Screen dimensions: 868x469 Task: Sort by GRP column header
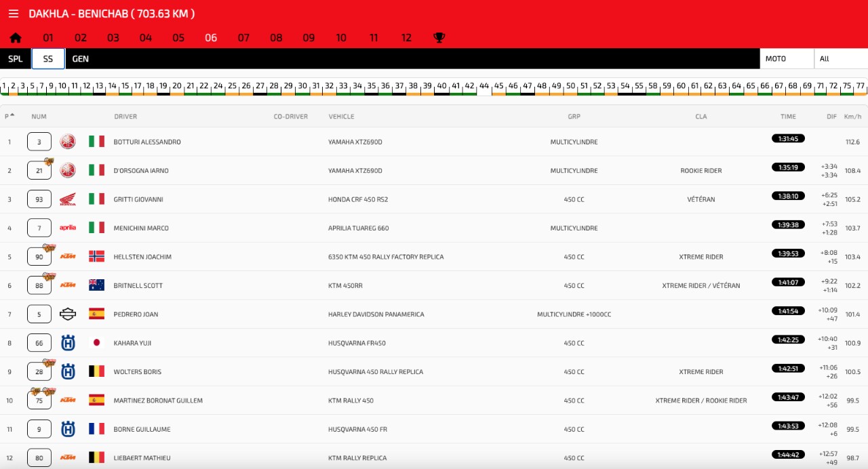(574, 117)
